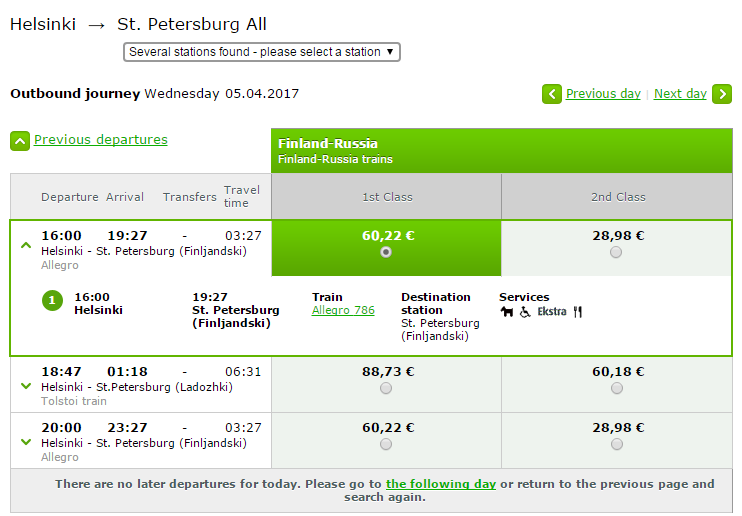Select 2nd Class 28,98 € for 16:00 train

tap(616, 252)
